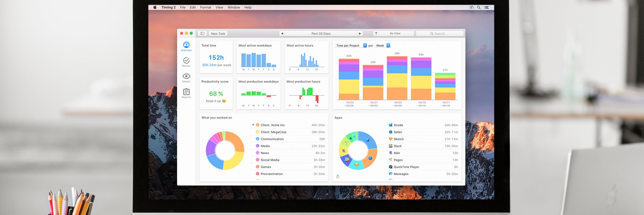
Task: Go to next date range arrow
Action: pyautogui.click(x=360, y=34)
